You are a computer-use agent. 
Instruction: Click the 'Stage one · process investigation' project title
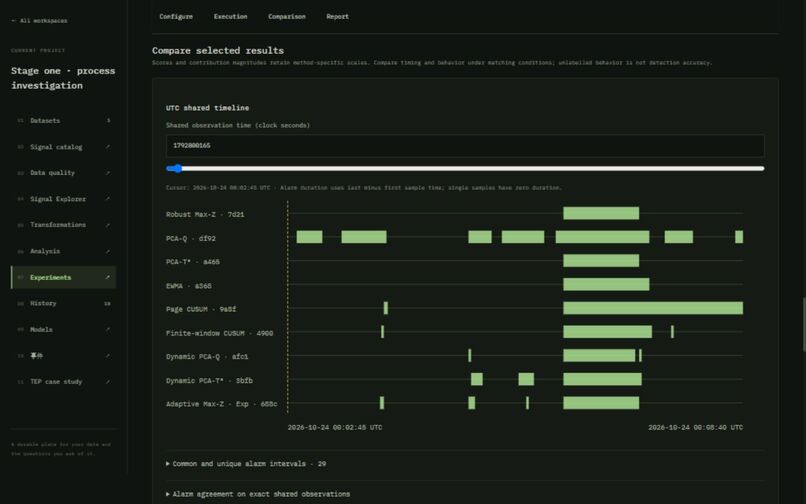tap(63, 78)
